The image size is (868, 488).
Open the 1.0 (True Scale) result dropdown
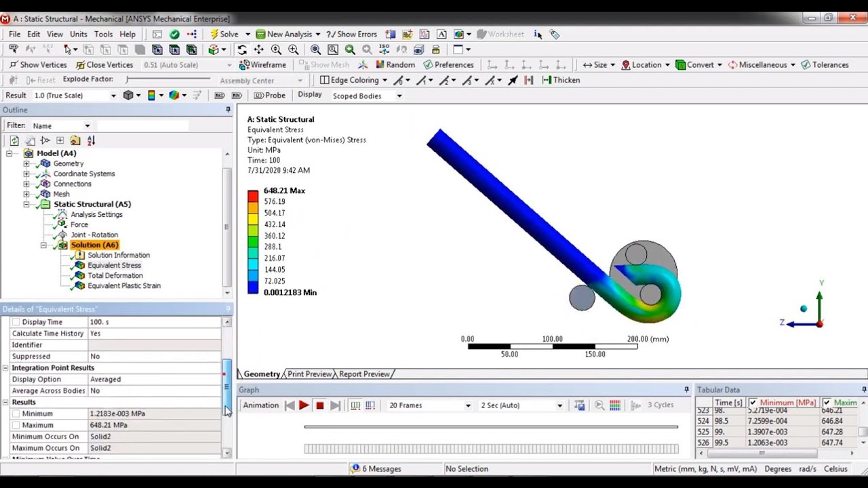click(x=113, y=96)
